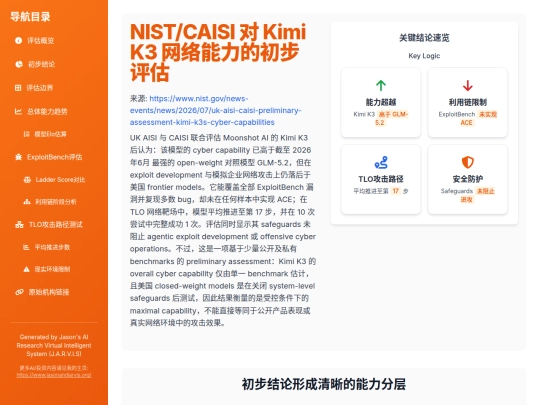Go to 总体能力趋势 in the navigation
The height and width of the screenshot is (405, 540).
tap(47, 112)
